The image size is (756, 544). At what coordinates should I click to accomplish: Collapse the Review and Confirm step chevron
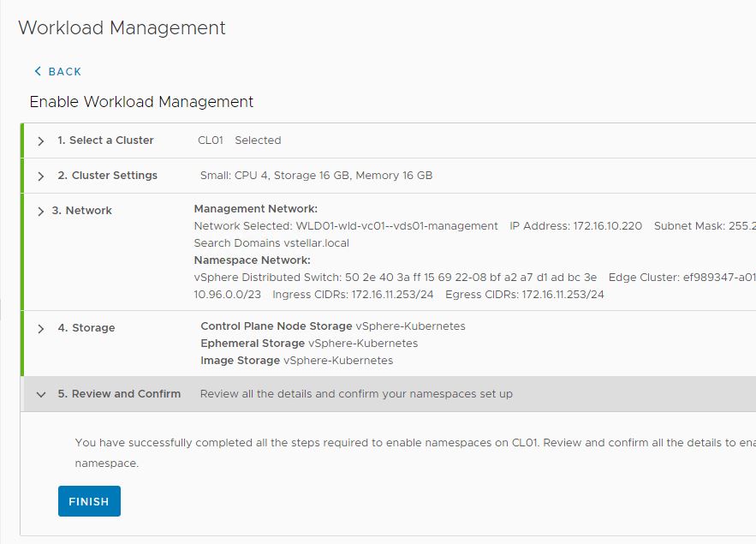[40, 395]
